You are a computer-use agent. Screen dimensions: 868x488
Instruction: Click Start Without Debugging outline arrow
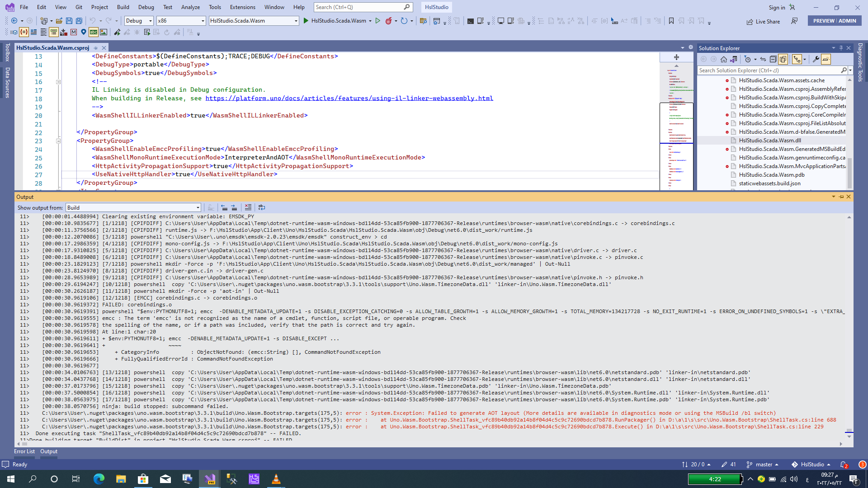coord(378,21)
